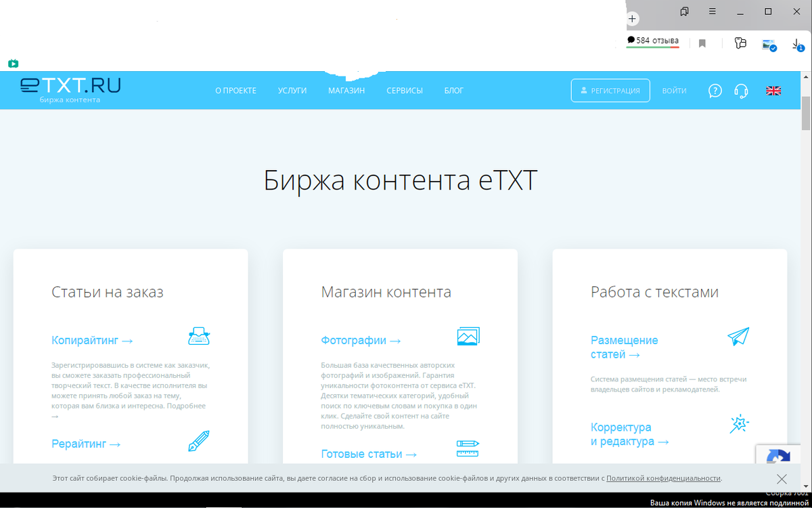Switch language with the UK flag icon

pos(773,91)
